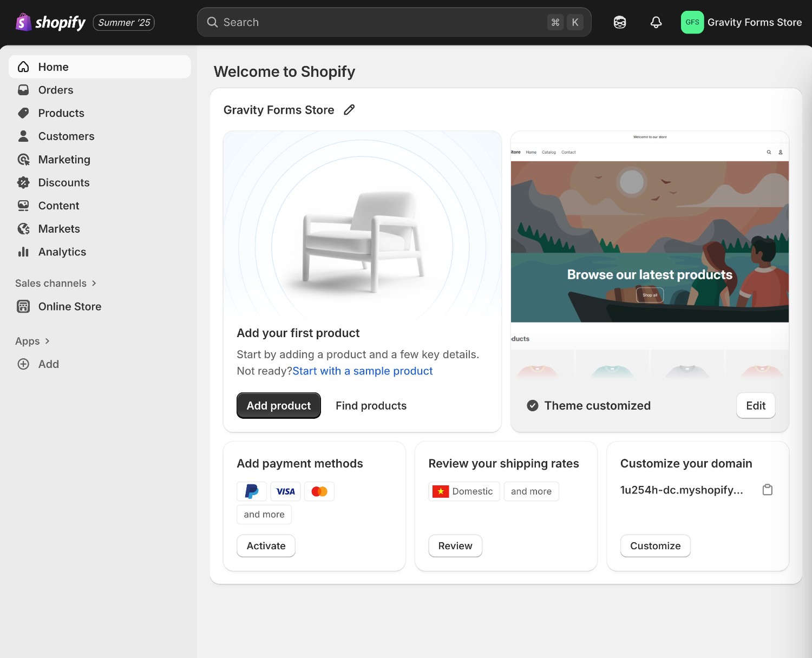Viewport: 812px width, 658px height.
Task: Click the Shopify logo icon
Action: pyautogui.click(x=23, y=22)
